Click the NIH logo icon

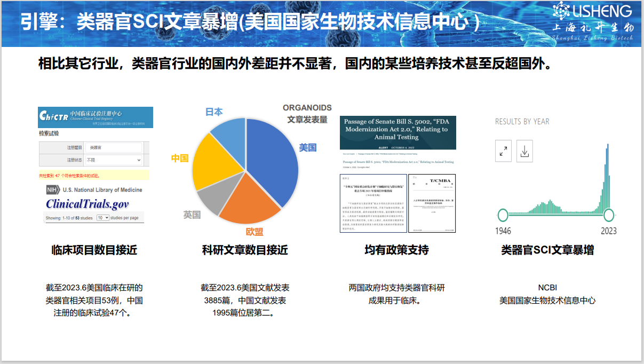[x=53, y=189]
